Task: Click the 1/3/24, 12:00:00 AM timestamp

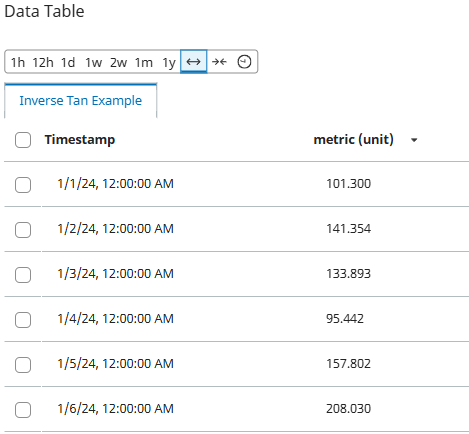Action: 115,274
